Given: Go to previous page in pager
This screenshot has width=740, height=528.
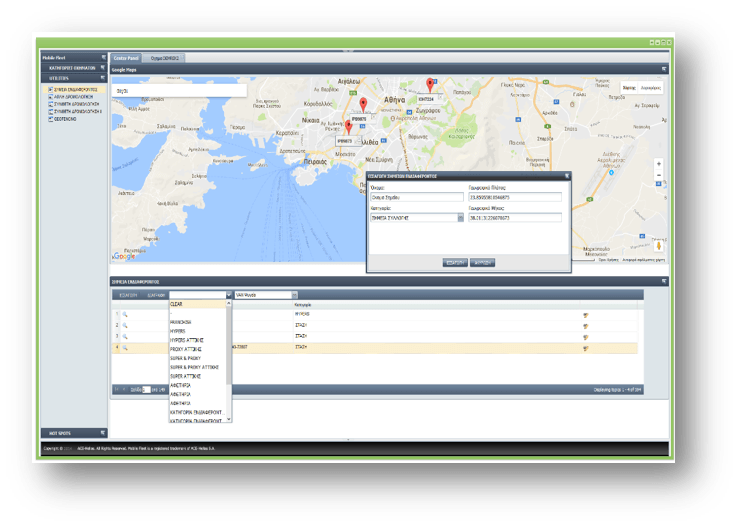Looking at the screenshot, I should click(x=124, y=389).
